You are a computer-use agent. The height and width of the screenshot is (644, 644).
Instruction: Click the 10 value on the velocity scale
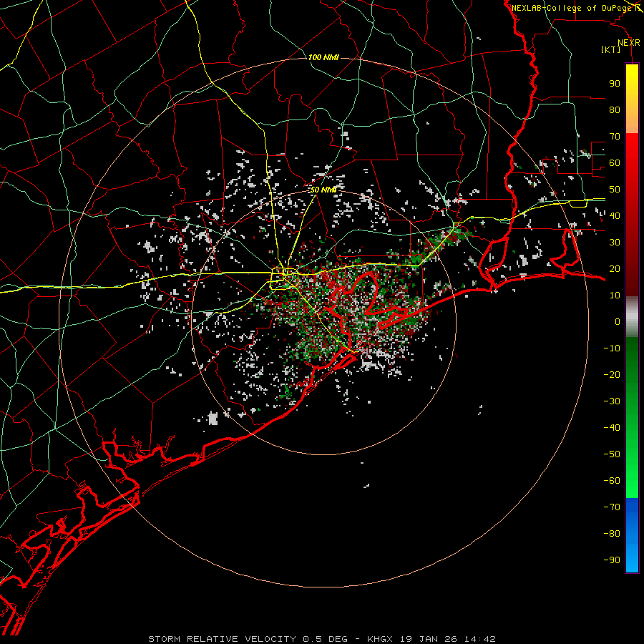click(615, 296)
